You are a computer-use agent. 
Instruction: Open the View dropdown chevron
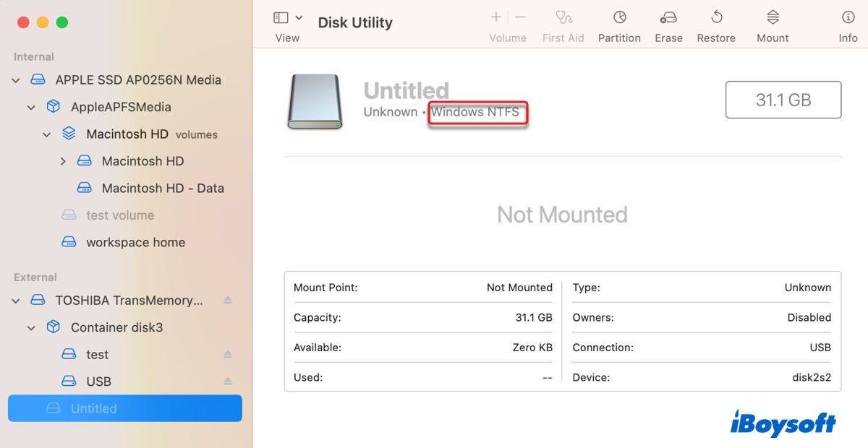299,16
